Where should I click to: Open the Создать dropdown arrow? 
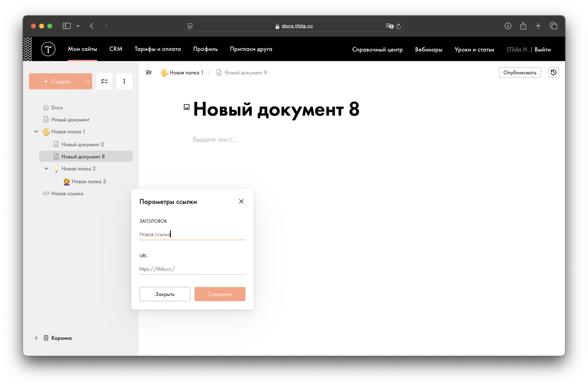click(x=88, y=81)
